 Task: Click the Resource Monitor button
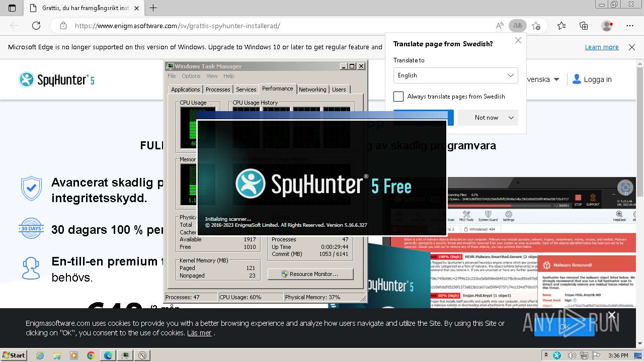click(310, 274)
